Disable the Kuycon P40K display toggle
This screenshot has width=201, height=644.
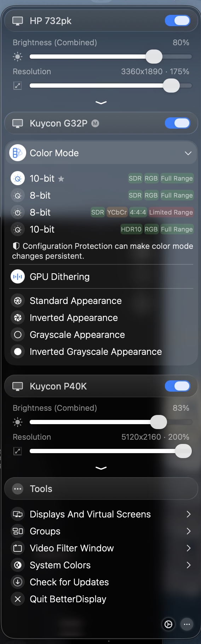pos(178,386)
